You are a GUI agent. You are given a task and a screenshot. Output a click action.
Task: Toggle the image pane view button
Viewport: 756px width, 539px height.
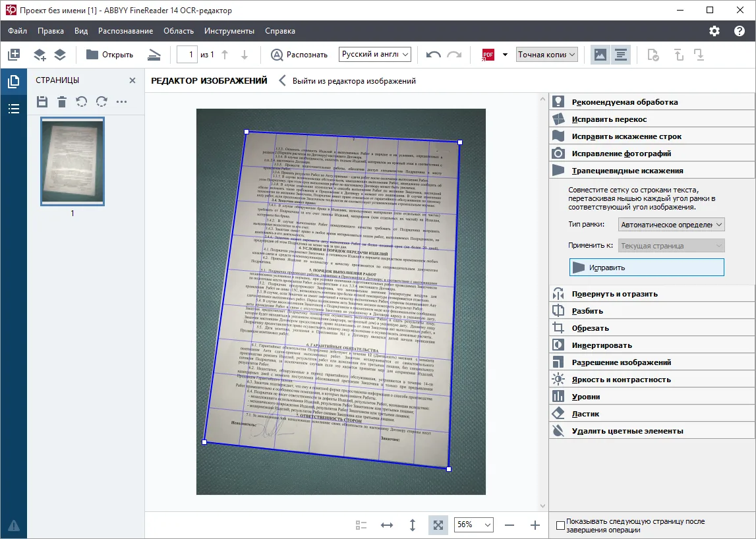600,55
